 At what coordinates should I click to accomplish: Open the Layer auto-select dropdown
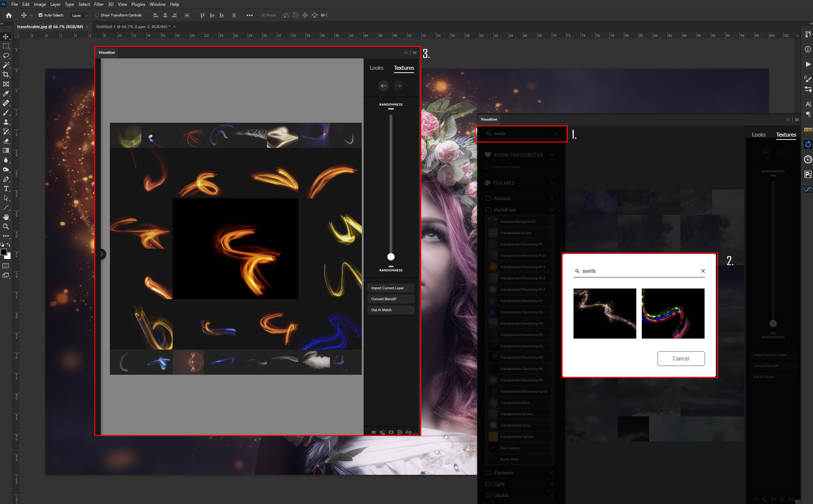[x=79, y=16]
